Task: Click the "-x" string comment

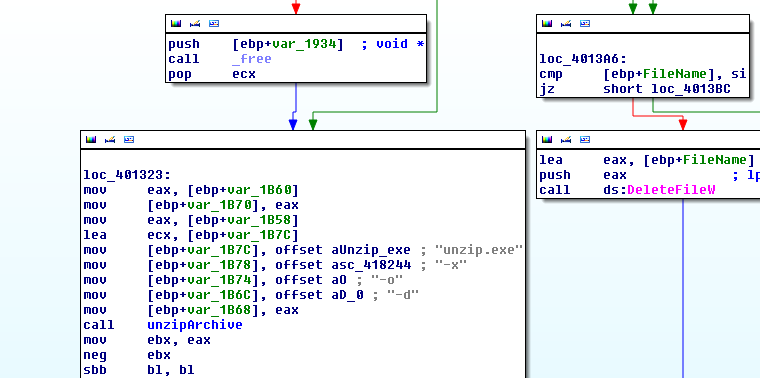Action: pos(451,265)
